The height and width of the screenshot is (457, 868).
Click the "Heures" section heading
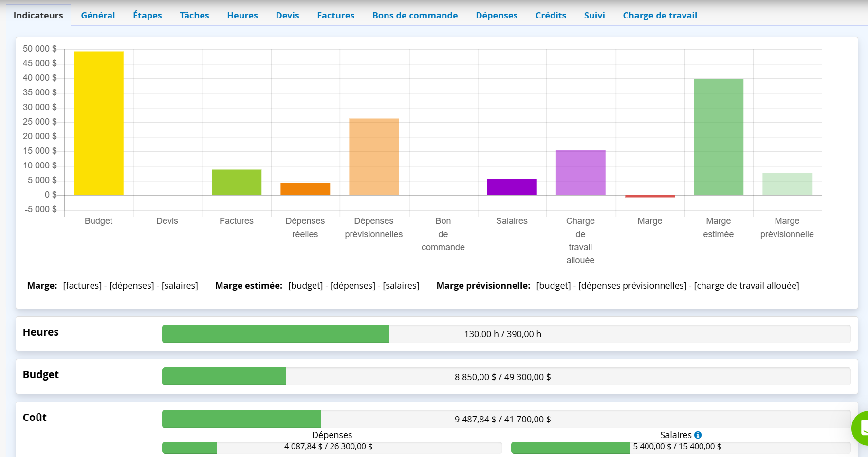[41, 332]
